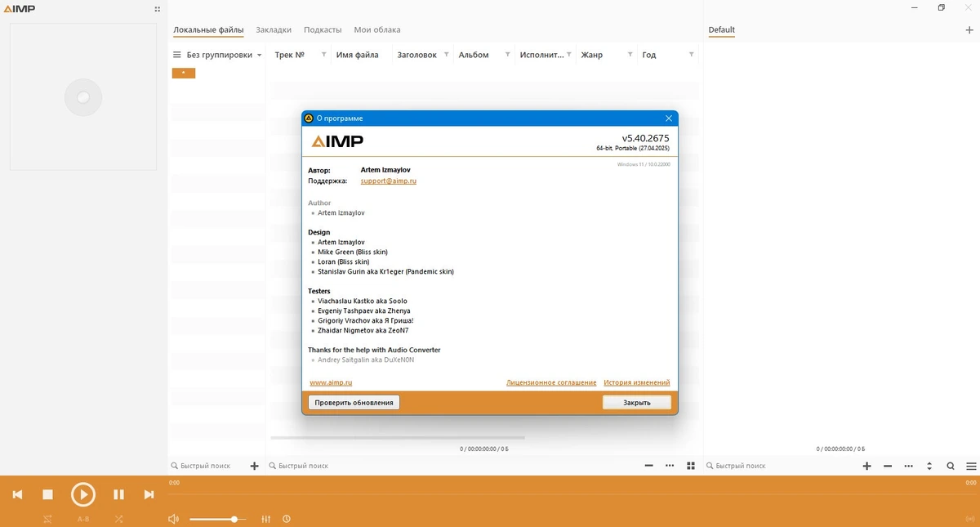
Task: Click the playlist magnifier search icon
Action: pos(951,466)
